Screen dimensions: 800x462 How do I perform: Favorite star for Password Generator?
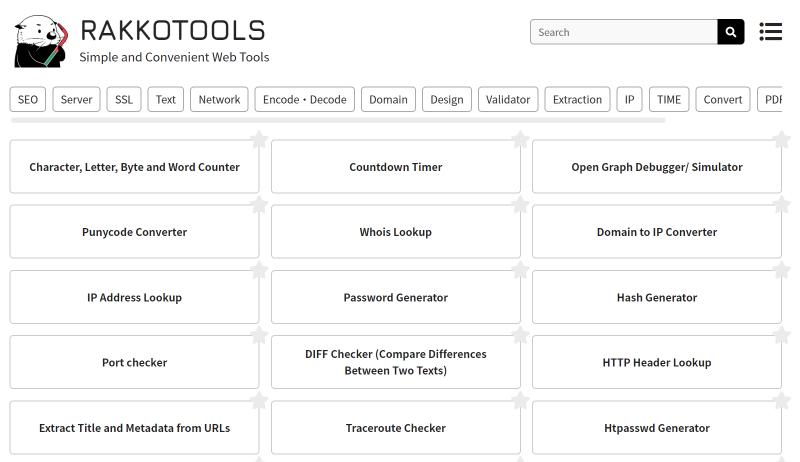pyautogui.click(x=520, y=270)
